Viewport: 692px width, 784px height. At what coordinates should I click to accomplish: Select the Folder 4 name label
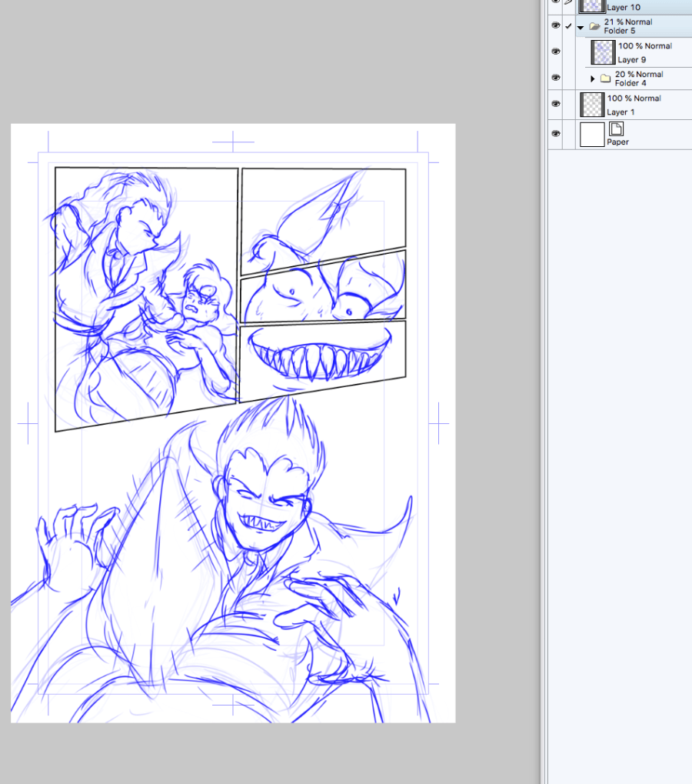point(630,83)
